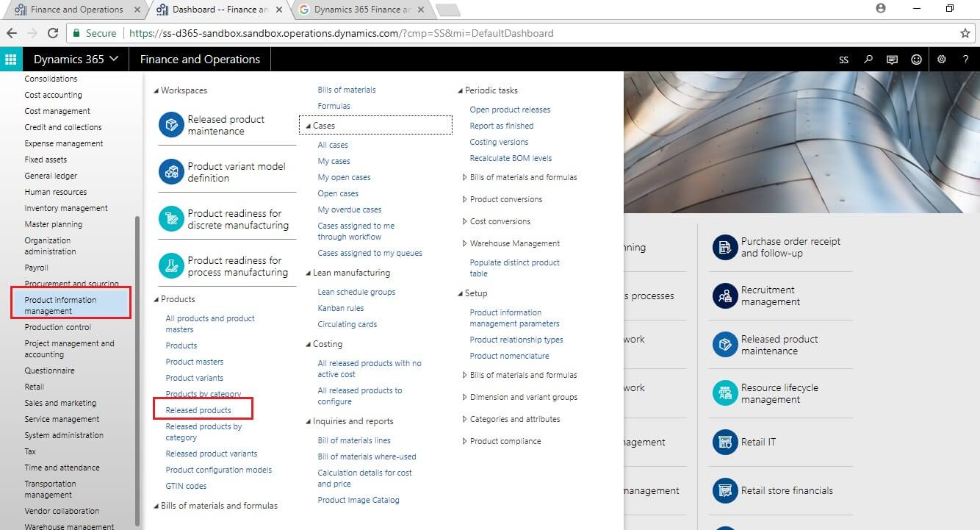Open Product variant model definition tile icon
The width and height of the screenshot is (980, 530).
pyautogui.click(x=171, y=172)
